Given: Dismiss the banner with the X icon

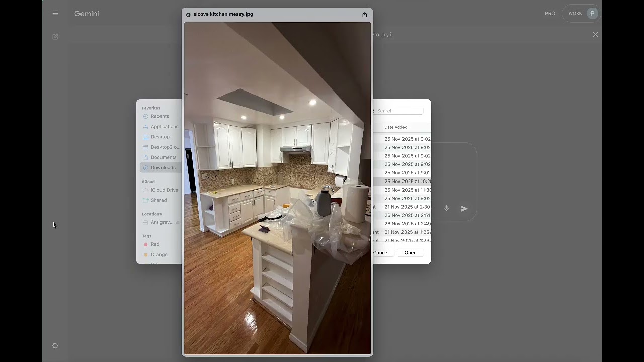Looking at the screenshot, I should tap(595, 35).
